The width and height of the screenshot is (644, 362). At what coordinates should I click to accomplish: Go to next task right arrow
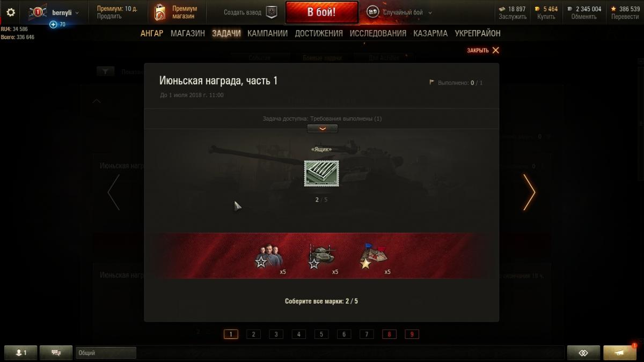(x=529, y=191)
